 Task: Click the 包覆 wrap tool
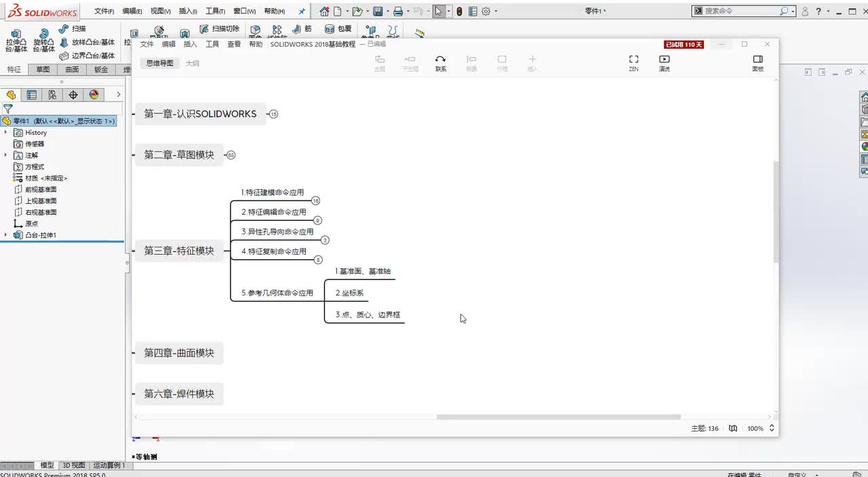(x=338, y=28)
